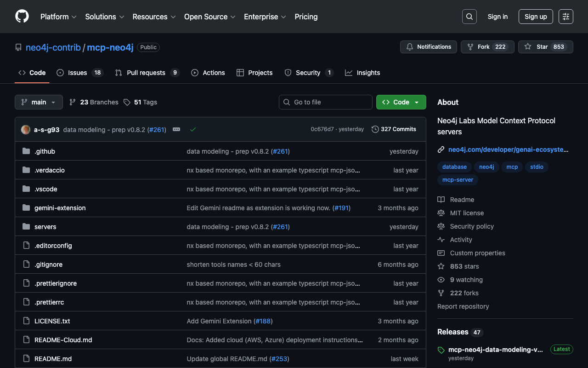Screen dimensions: 588x368
Task: Click the Sign up button
Action: pyautogui.click(x=535, y=17)
